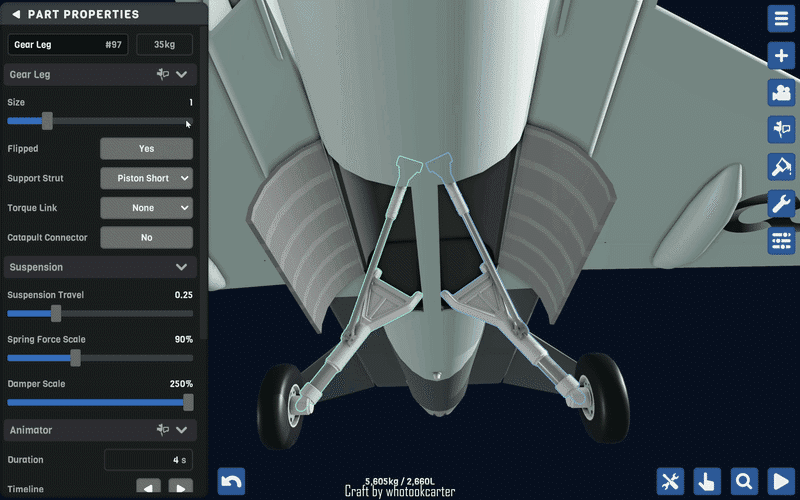Image resolution: width=800 pixels, height=500 pixels.
Task: Open the magnifier search tool
Action: click(744, 481)
